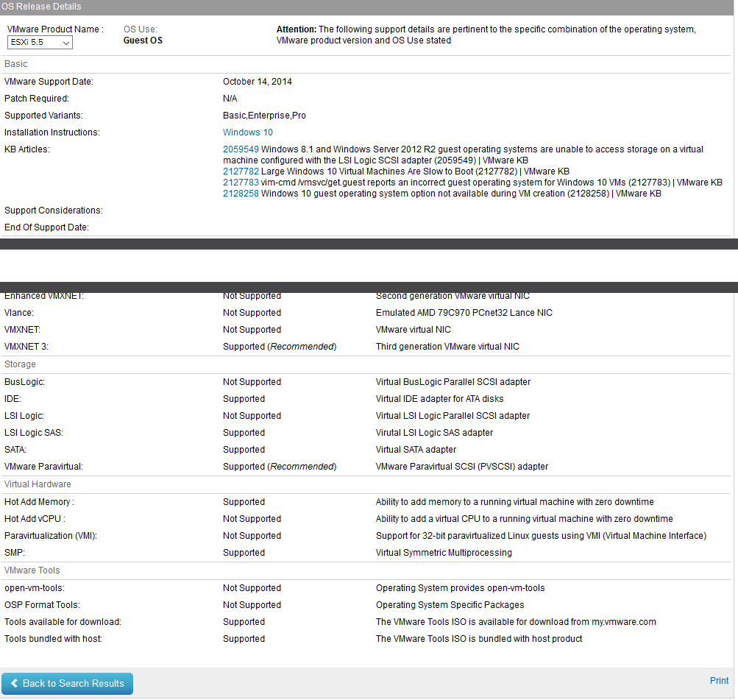Viewport: 738px width, 700px height.
Task: Click the LSI Logic SAS row label
Action: point(33,433)
